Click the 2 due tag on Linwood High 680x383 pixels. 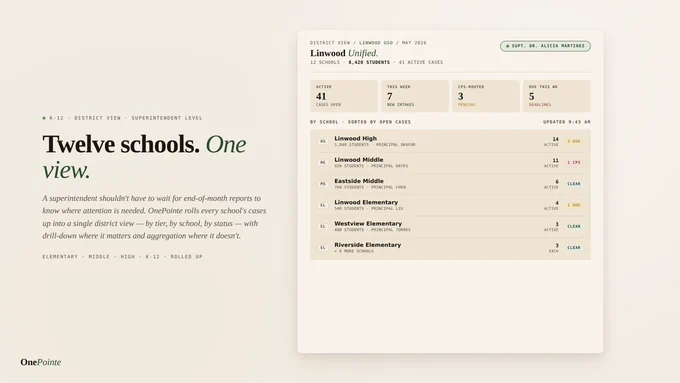coord(574,141)
